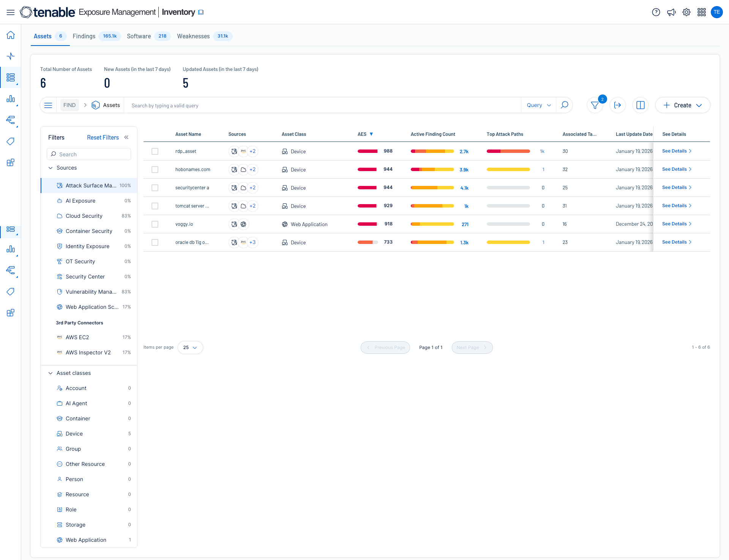Open the announcements megaphone icon

tap(671, 12)
